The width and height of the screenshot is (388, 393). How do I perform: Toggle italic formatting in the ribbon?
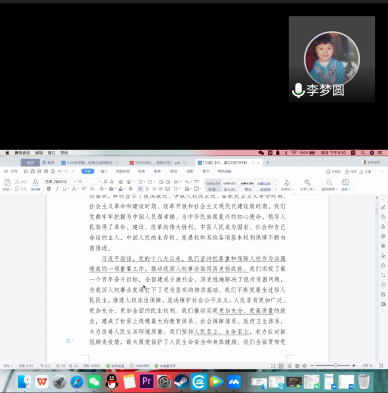(x=57, y=189)
